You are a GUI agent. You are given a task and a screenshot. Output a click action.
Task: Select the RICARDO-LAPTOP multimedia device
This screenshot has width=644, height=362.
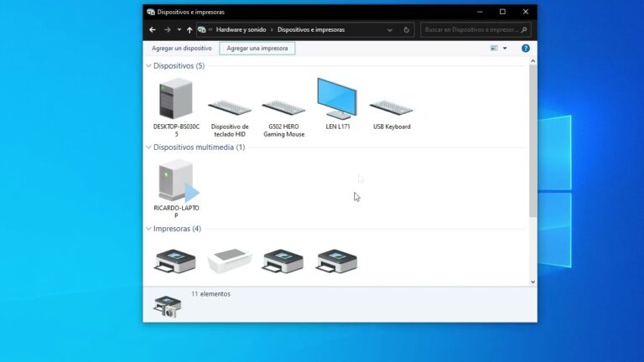coord(176,182)
